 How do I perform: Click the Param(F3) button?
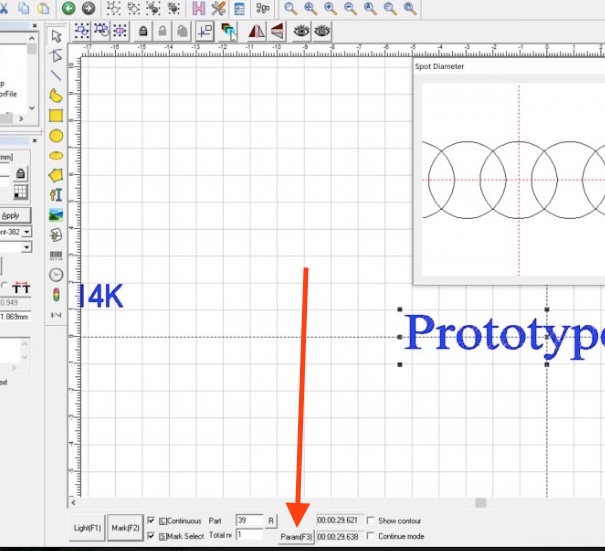pos(296,537)
